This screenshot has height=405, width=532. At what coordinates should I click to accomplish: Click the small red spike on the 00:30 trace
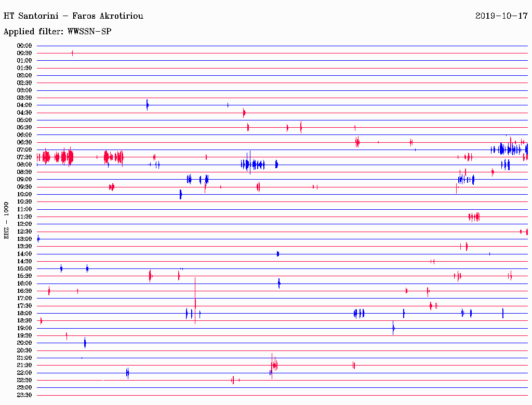pyautogui.click(x=72, y=53)
